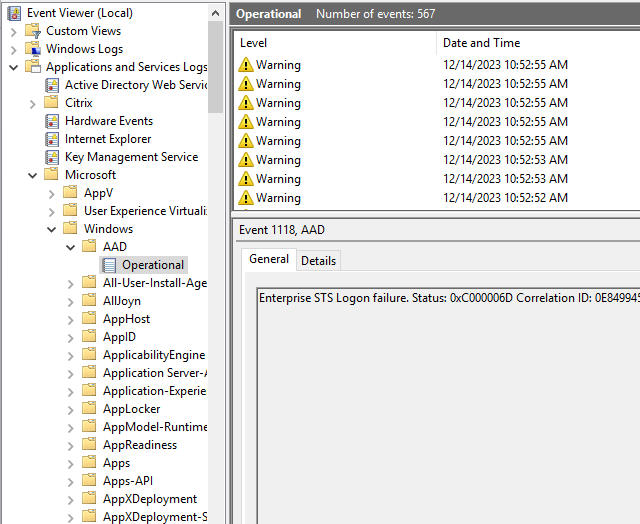Open Key Management Service log icon
The height and width of the screenshot is (524, 640).
(52, 157)
